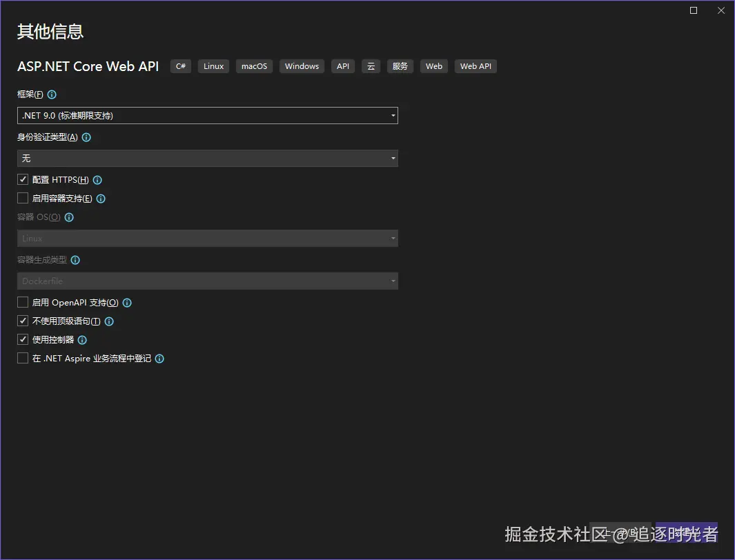
Task: Toggle the 不使用顶级语句(T) checkbox
Action: [23, 321]
